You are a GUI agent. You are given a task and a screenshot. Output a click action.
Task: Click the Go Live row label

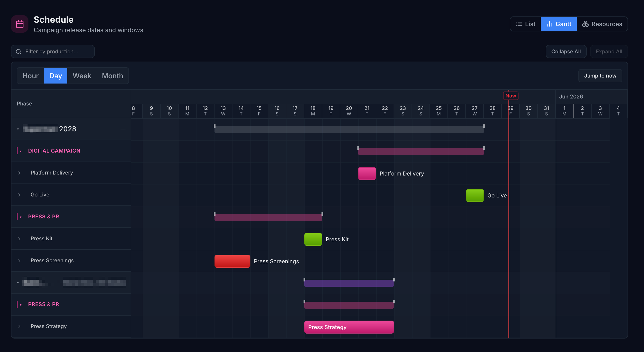pos(40,195)
